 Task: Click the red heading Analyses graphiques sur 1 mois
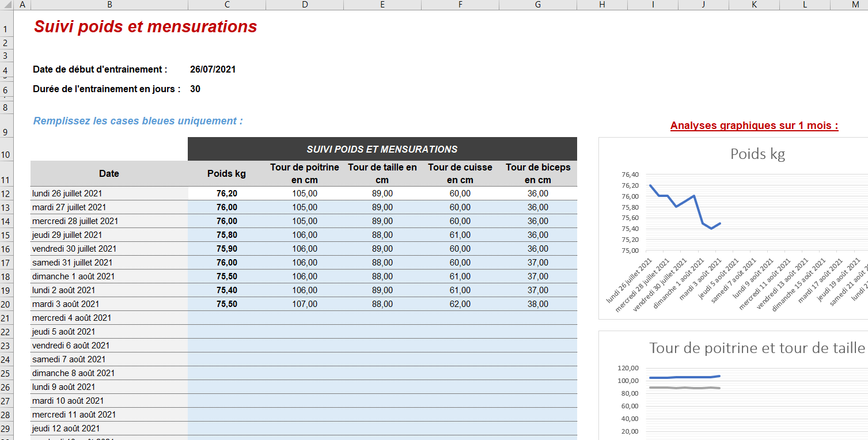tap(755, 125)
